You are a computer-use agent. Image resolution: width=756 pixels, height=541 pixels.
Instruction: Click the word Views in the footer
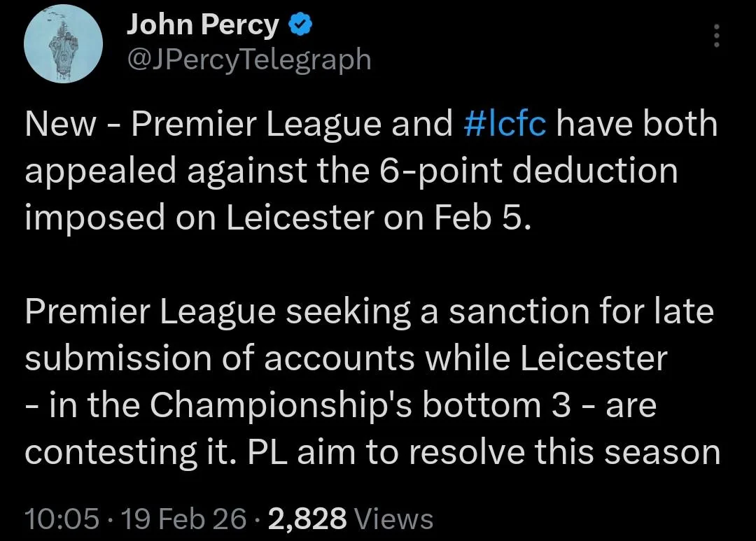tap(393, 519)
